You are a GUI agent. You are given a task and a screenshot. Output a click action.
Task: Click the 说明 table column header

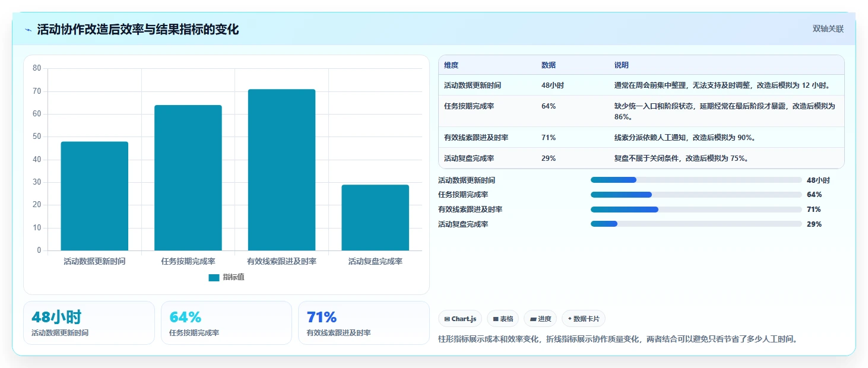(622, 65)
